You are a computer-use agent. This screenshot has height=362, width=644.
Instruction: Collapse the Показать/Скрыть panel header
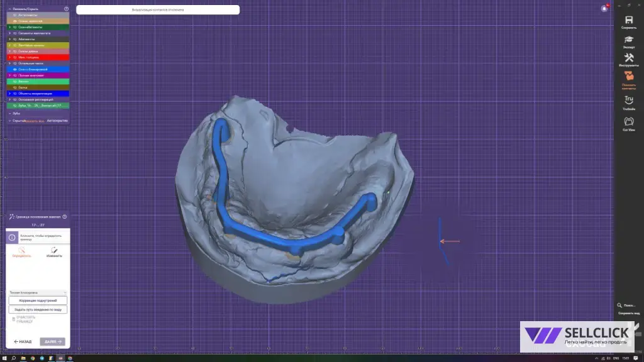coord(9,9)
